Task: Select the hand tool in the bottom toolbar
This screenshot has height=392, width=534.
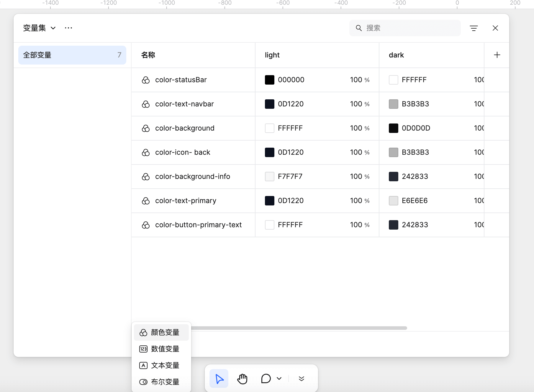Action: (242, 378)
